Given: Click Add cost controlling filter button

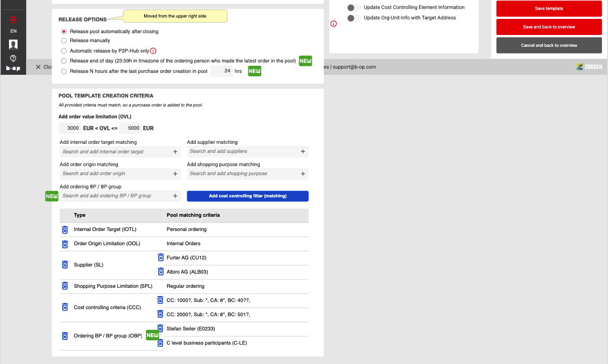Looking at the screenshot, I should [247, 196].
